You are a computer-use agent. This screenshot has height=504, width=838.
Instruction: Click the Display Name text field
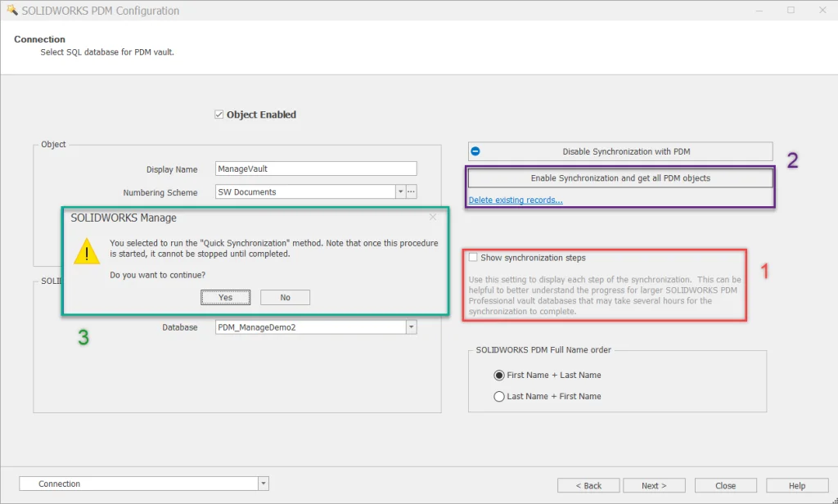point(315,169)
